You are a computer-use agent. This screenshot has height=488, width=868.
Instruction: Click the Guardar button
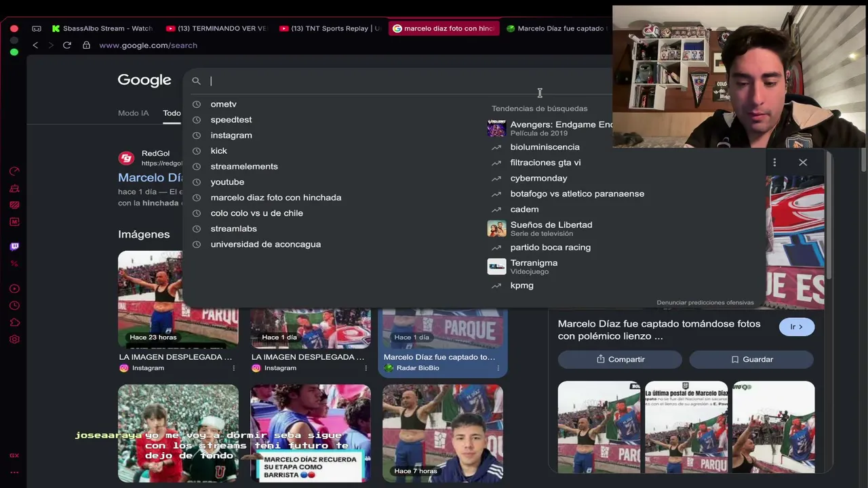tap(751, 359)
